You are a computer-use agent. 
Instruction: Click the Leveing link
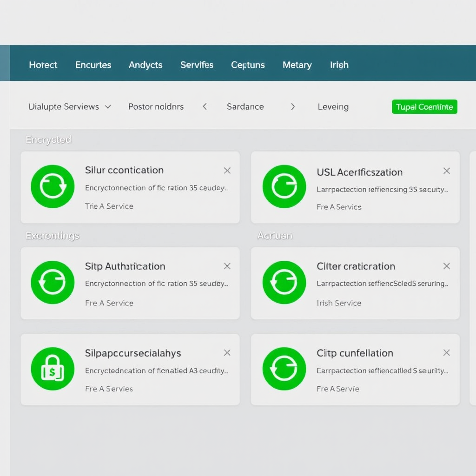point(333,107)
